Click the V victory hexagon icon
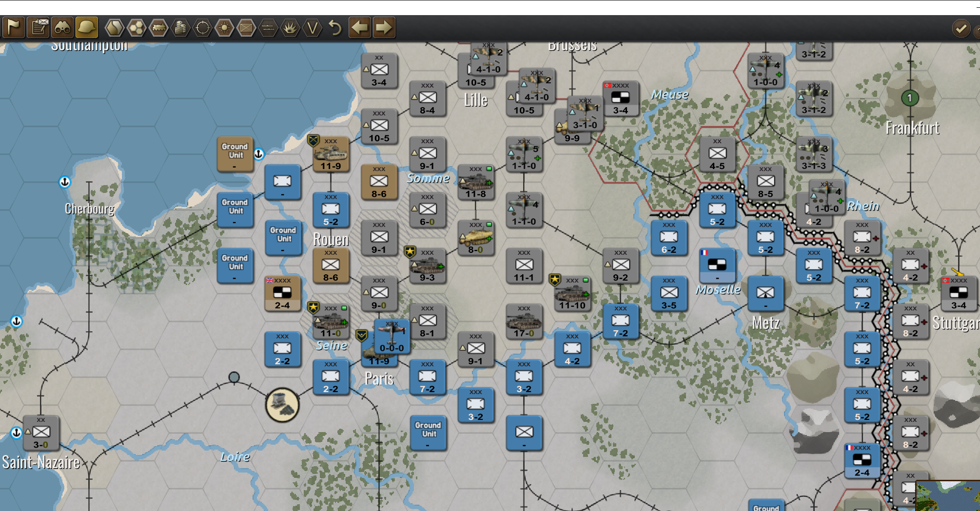 [x=312, y=28]
